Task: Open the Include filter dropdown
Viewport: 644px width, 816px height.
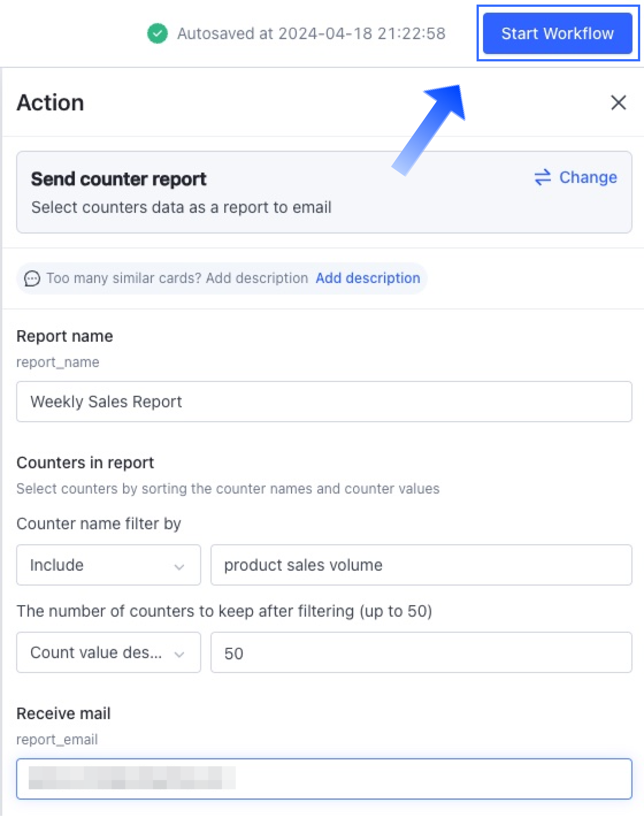Action: point(108,565)
